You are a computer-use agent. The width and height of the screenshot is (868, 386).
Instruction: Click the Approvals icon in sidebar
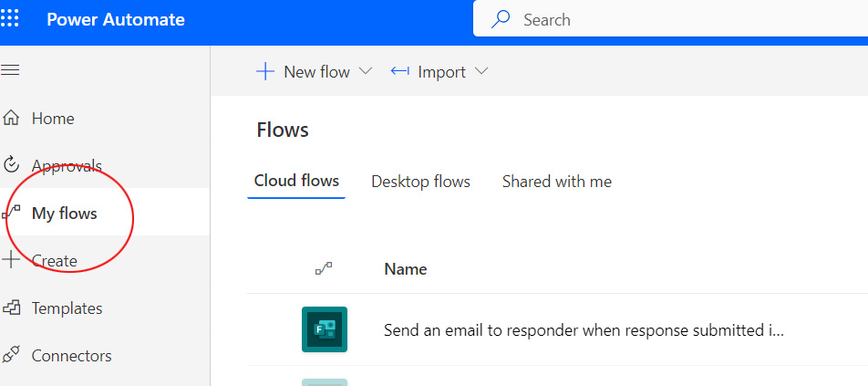[12, 165]
